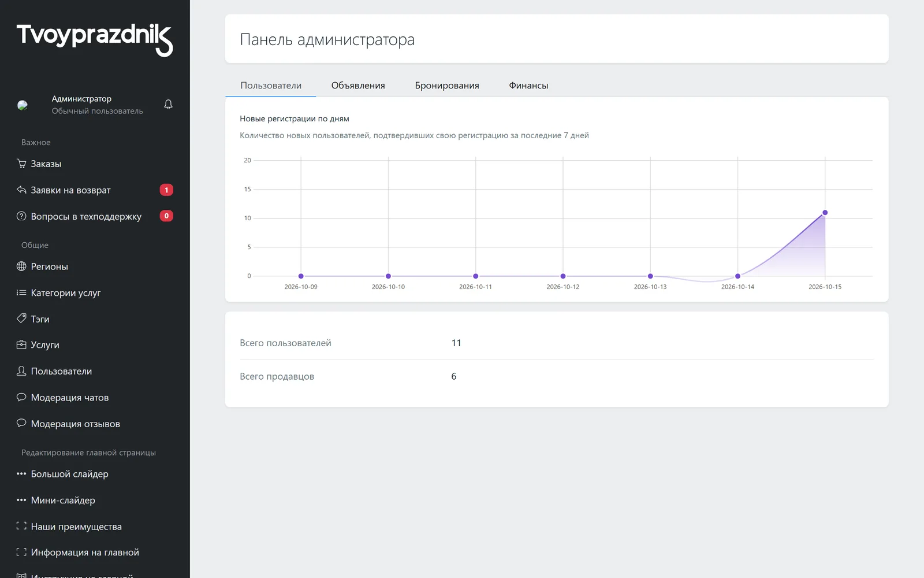
Task: Click the list icon beside Категории услуг
Action: 21,292
